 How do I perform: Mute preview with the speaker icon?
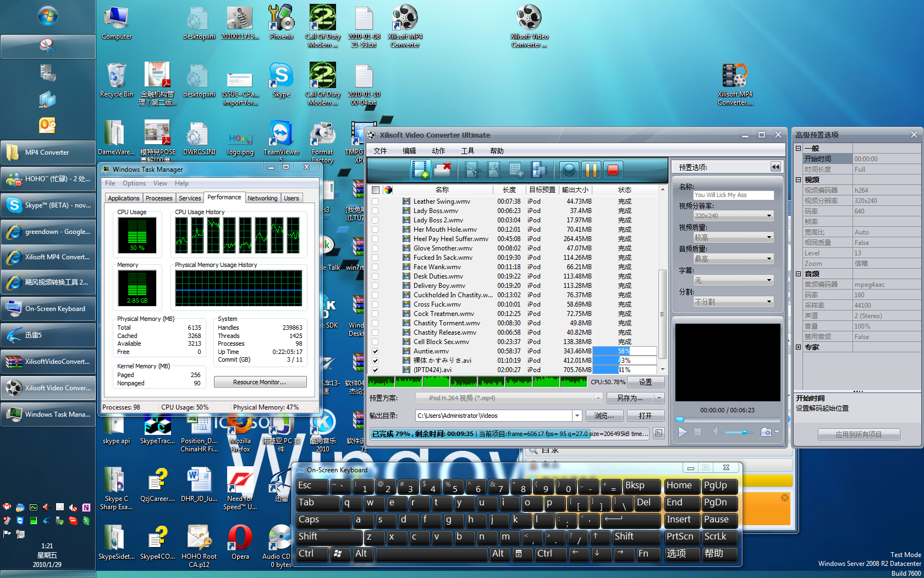[x=718, y=432]
